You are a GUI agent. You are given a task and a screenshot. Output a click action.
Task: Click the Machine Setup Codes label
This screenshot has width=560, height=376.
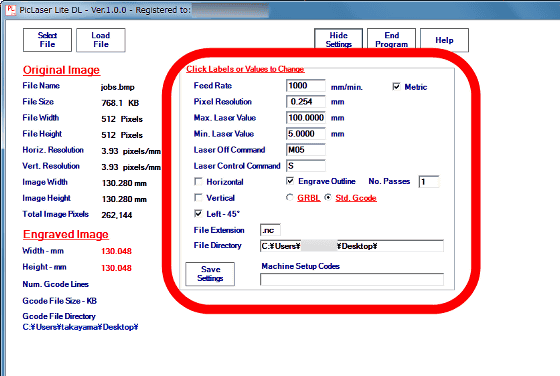[x=300, y=266]
